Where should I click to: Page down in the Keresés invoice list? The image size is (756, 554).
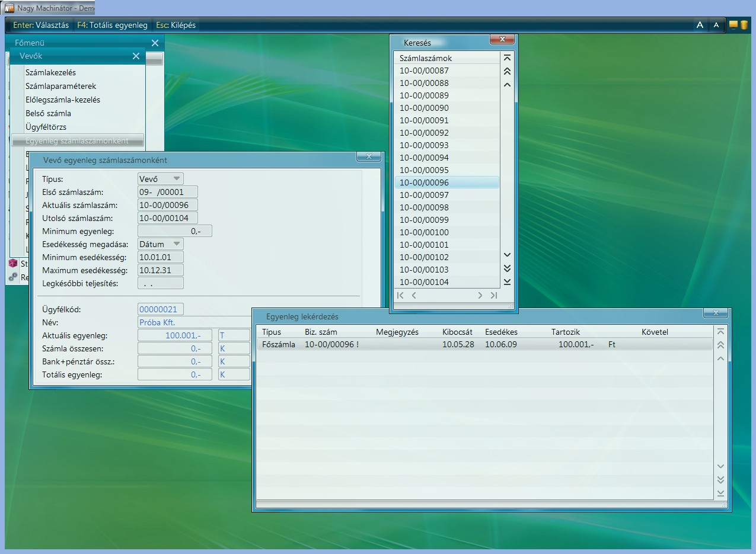click(x=507, y=268)
